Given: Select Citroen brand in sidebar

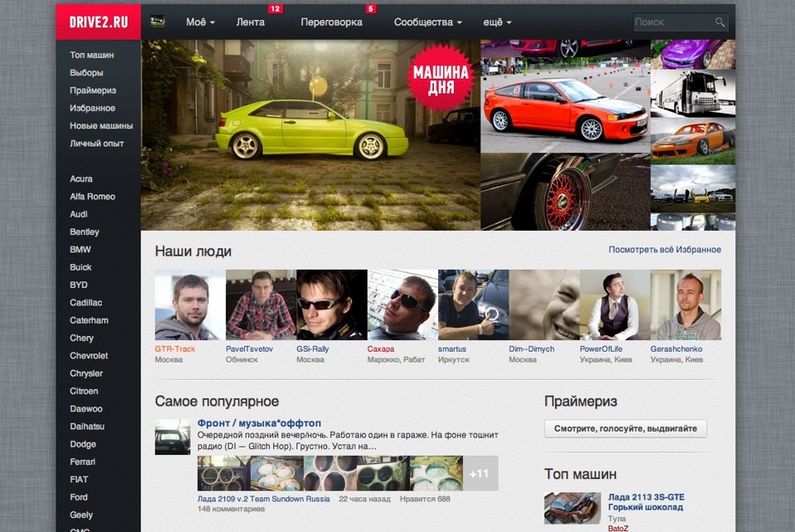Looking at the screenshot, I should pyautogui.click(x=84, y=391).
